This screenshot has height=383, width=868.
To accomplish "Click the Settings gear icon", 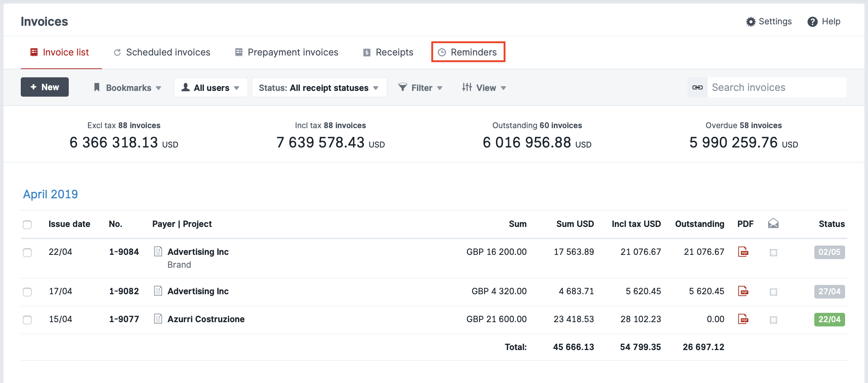I will pos(751,21).
